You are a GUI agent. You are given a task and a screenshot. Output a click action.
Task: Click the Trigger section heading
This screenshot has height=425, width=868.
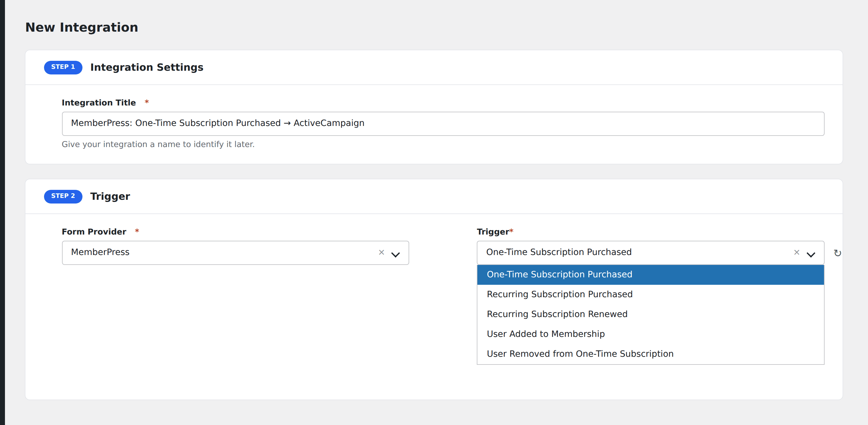click(110, 197)
